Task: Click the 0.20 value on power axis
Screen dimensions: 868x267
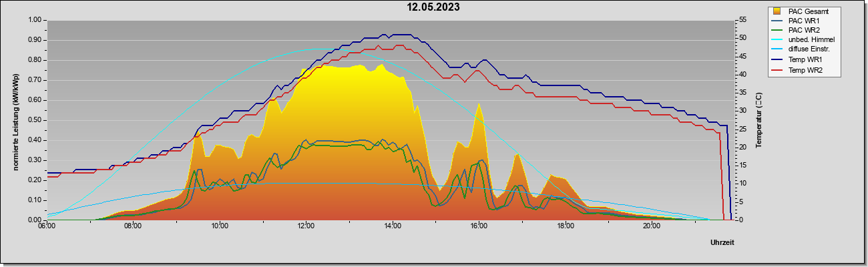Action: [34, 180]
